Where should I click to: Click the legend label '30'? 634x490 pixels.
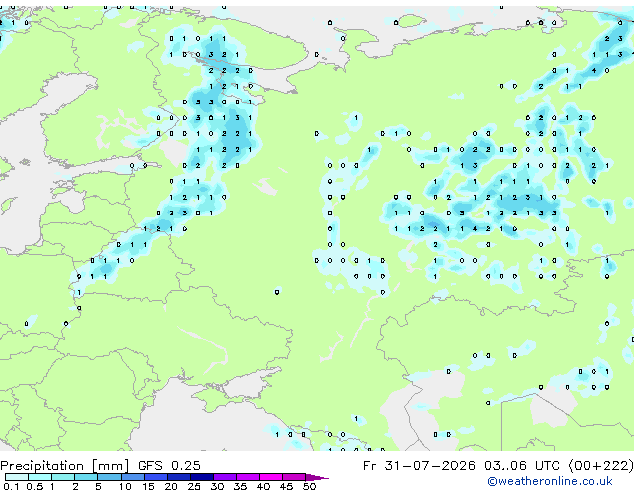(217, 486)
